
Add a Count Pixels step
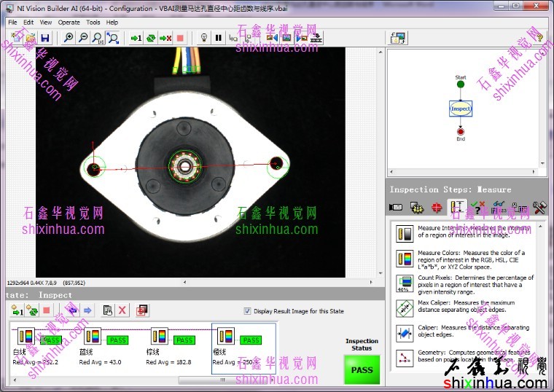(404, 283)
